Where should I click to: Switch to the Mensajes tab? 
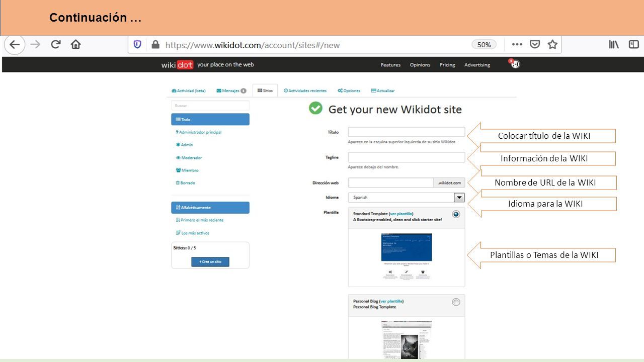(x=231, y=90)
